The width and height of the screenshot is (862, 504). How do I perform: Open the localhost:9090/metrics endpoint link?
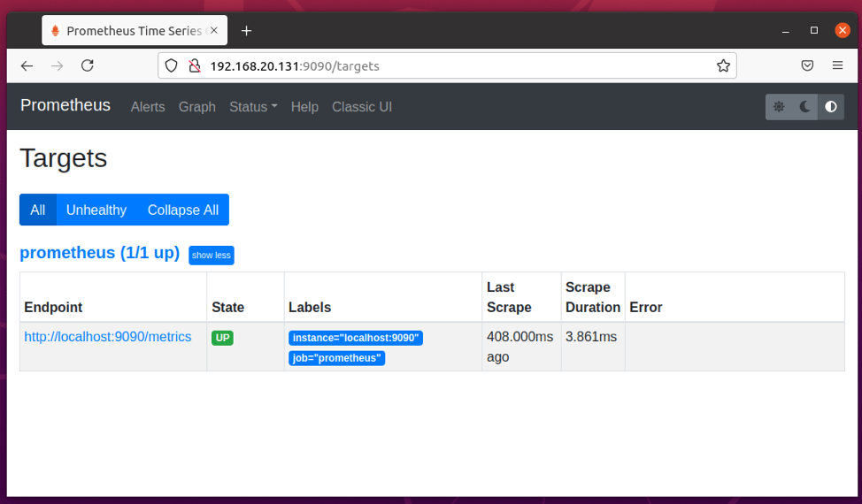click(x=108, y=337)
